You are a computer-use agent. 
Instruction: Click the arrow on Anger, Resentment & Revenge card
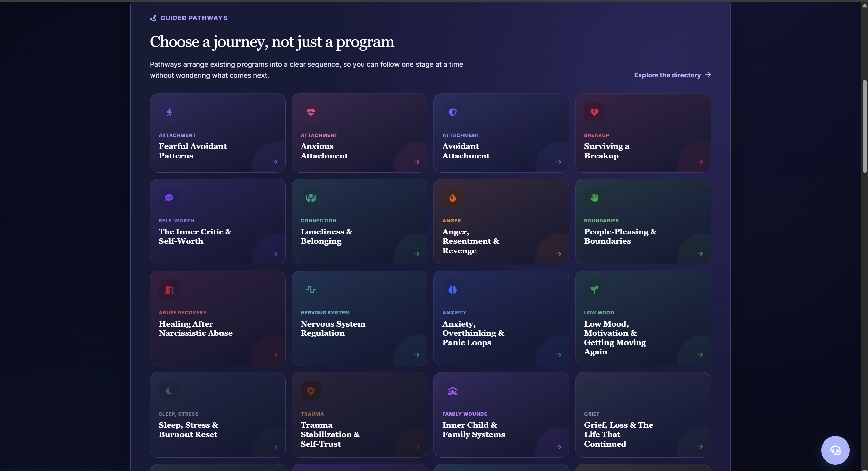(559, 254)
